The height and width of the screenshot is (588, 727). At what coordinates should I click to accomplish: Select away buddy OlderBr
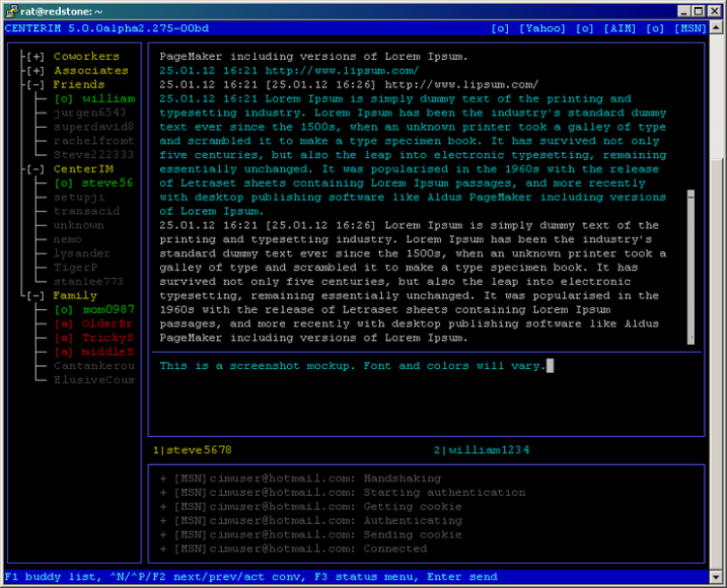[x=94, y=324]
